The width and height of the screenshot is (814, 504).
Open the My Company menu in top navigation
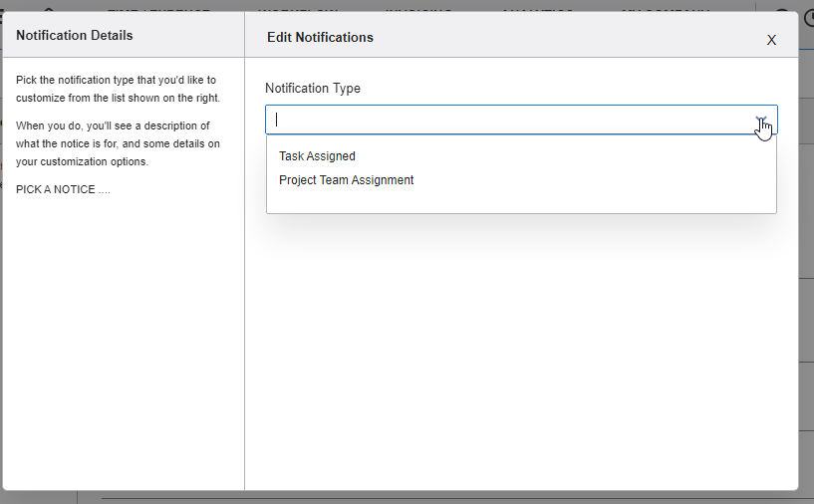tap(665, 9)
